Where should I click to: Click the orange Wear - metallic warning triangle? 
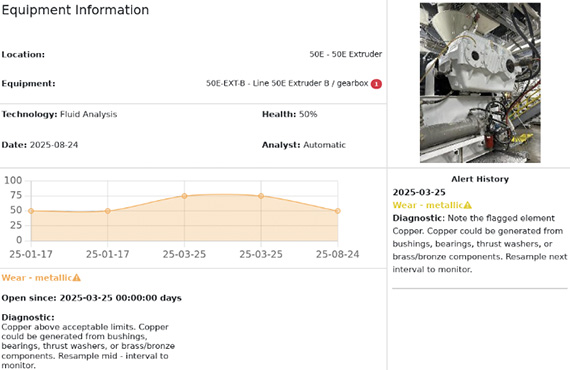pyautogui.click(x=76, y=278)
